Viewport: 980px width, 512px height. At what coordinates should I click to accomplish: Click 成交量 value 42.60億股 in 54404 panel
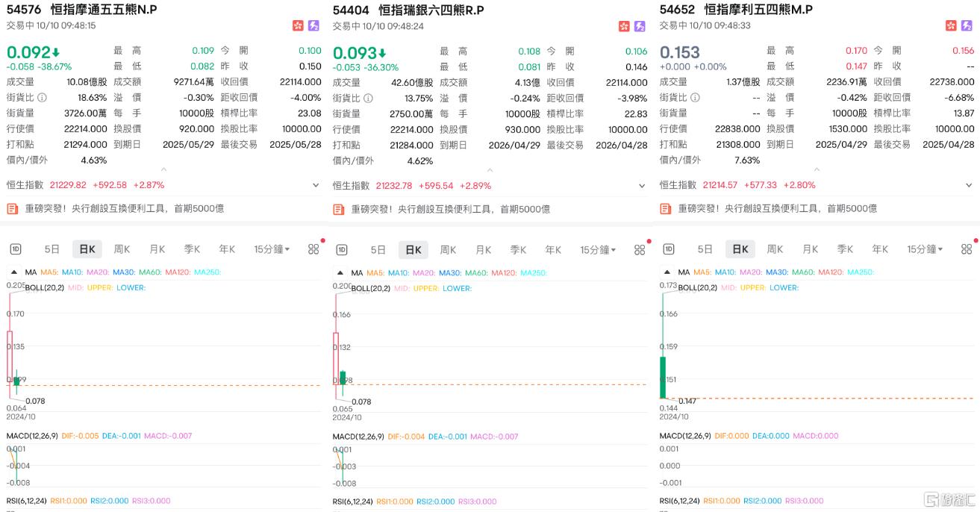[413, 82]
